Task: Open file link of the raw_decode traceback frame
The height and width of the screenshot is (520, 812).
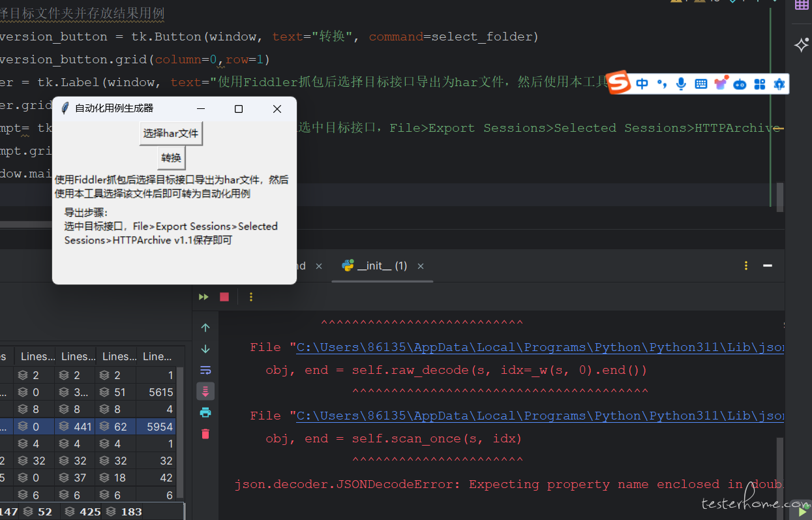Action: [x=540, y=347]
